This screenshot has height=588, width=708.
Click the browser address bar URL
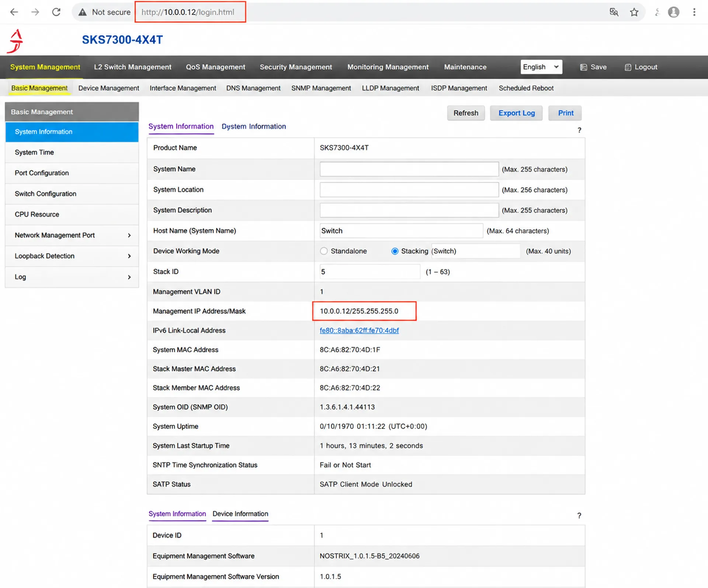pos(188,12)
